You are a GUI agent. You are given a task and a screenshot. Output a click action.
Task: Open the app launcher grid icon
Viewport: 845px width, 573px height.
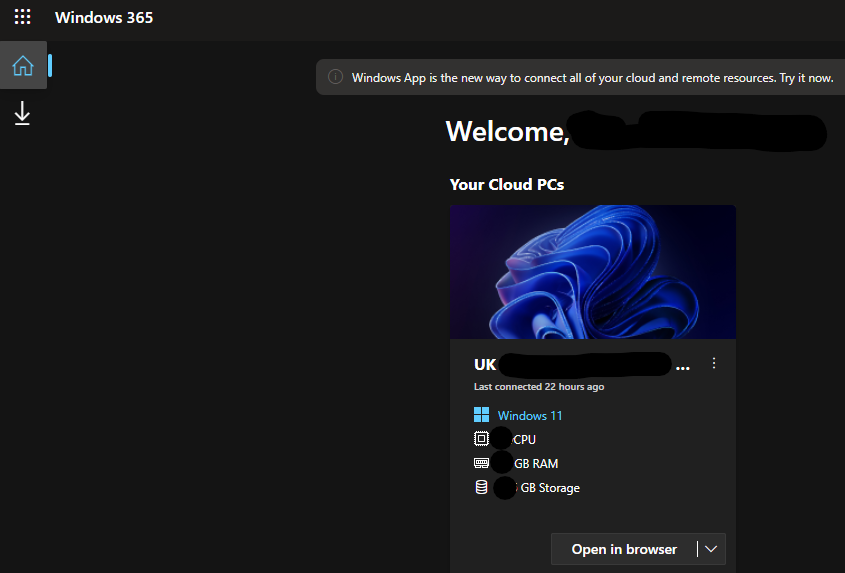(22, 17)
